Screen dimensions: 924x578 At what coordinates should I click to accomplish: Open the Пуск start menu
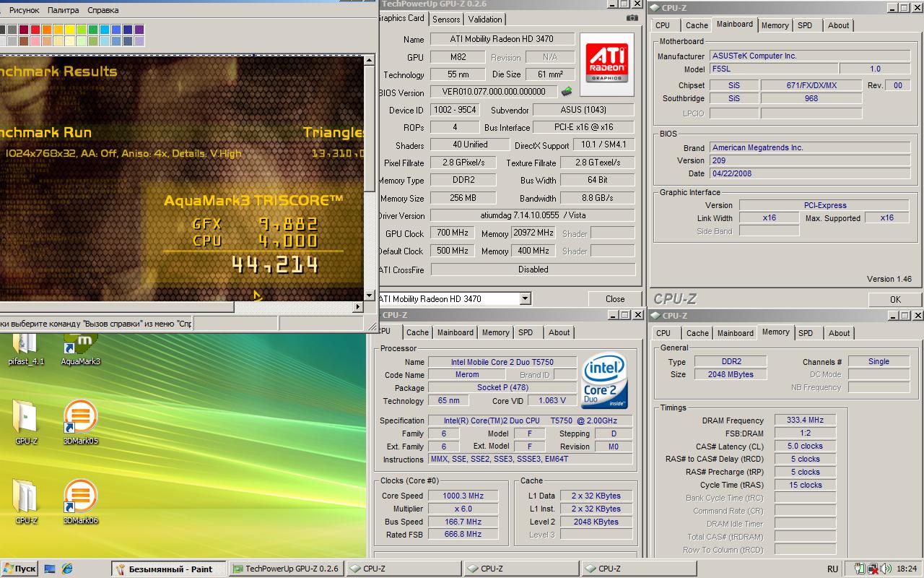coord(19,569)
